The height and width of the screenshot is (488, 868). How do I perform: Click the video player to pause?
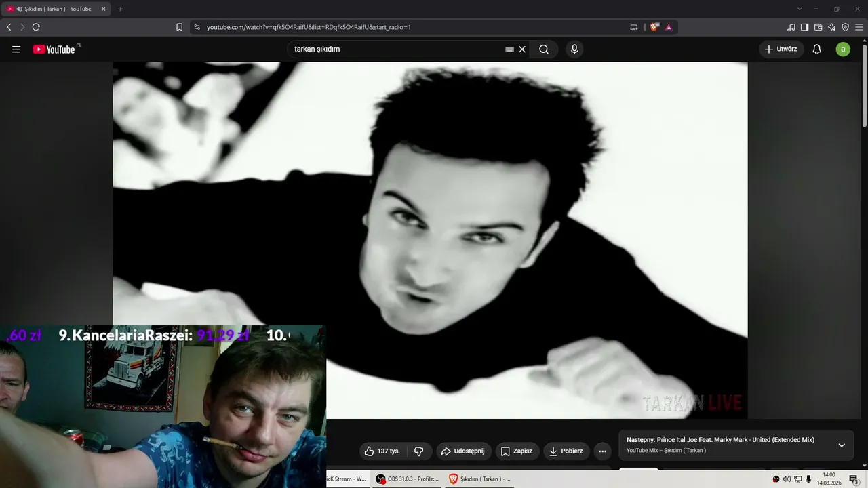430,240
